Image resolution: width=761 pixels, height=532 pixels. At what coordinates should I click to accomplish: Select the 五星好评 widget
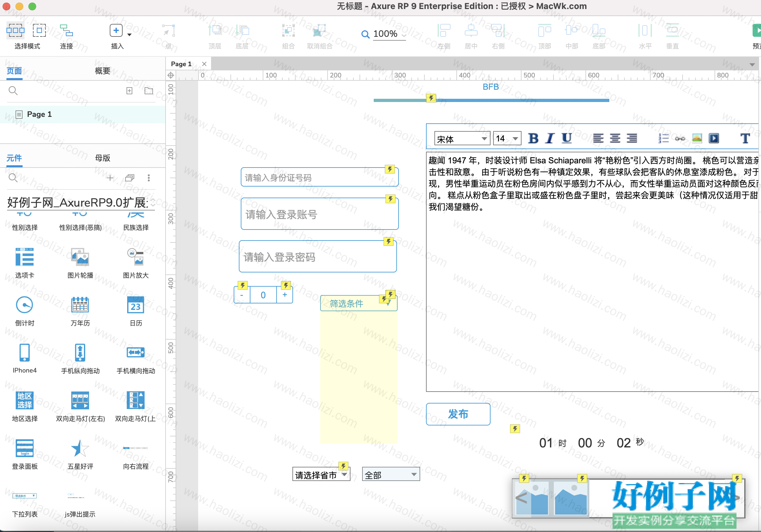tap(80, 454)
